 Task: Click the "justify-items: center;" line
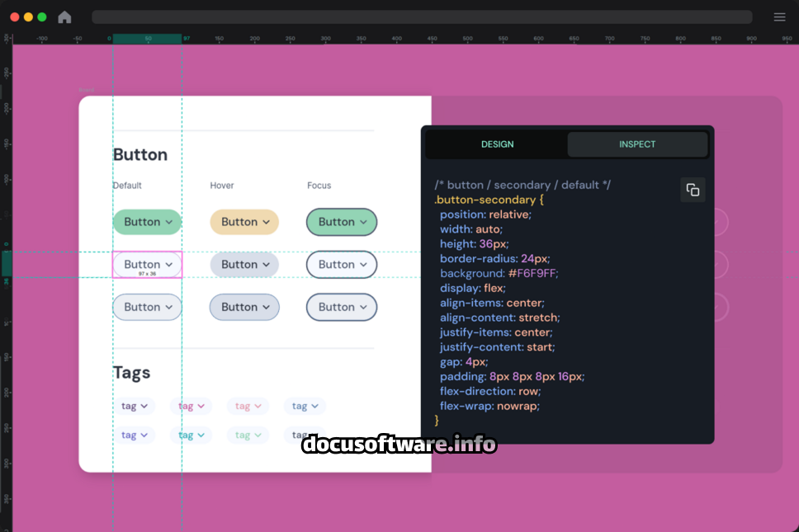coord(496,332)
